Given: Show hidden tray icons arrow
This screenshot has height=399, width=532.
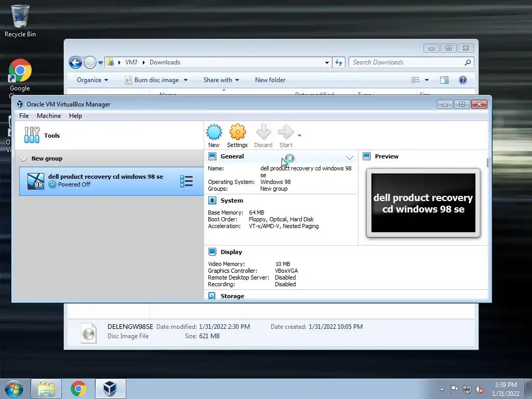Looking at the screenshot, I should pyautogui.click(x=442, y=389).
